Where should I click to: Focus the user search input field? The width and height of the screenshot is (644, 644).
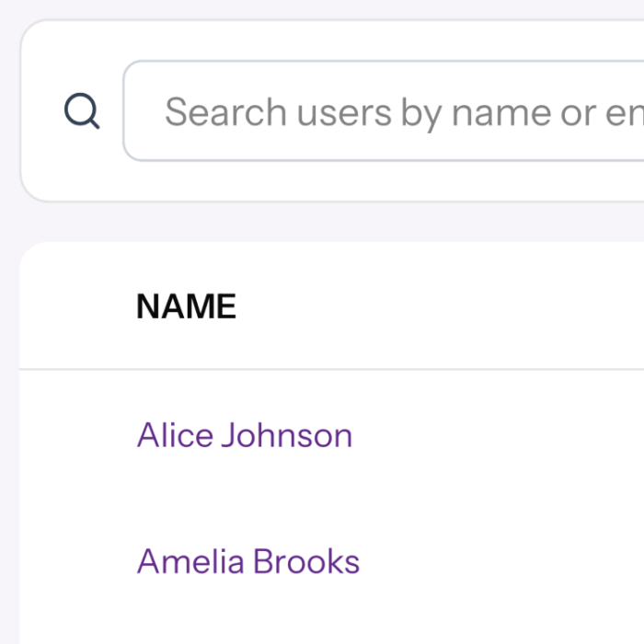386,111
